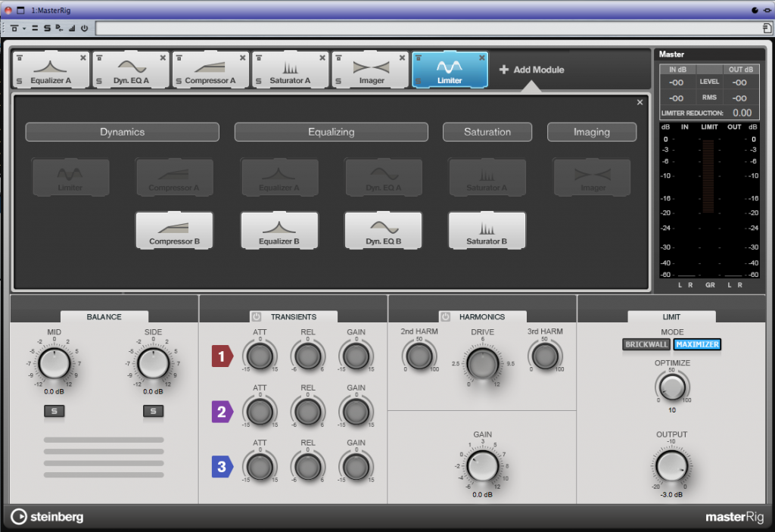Toggle the plug-in bypass icon in toolbar
This screenshot has width=775, height=532.
click(14, 28)
